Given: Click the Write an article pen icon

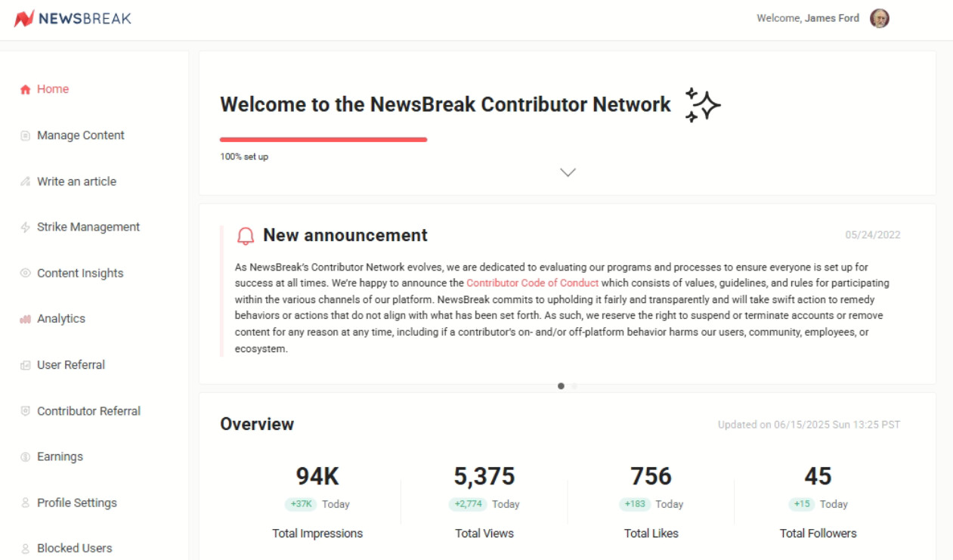Looking at the screenshot, I should point(25,182).
